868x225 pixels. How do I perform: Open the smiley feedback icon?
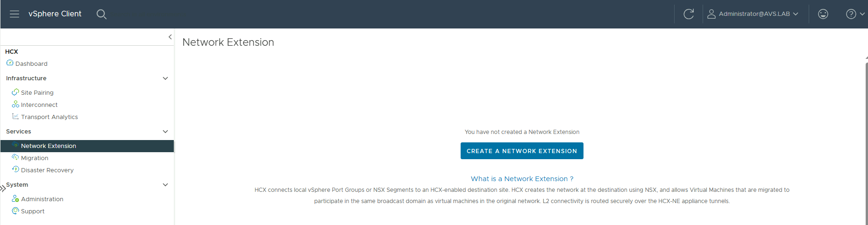coord(823,14)
